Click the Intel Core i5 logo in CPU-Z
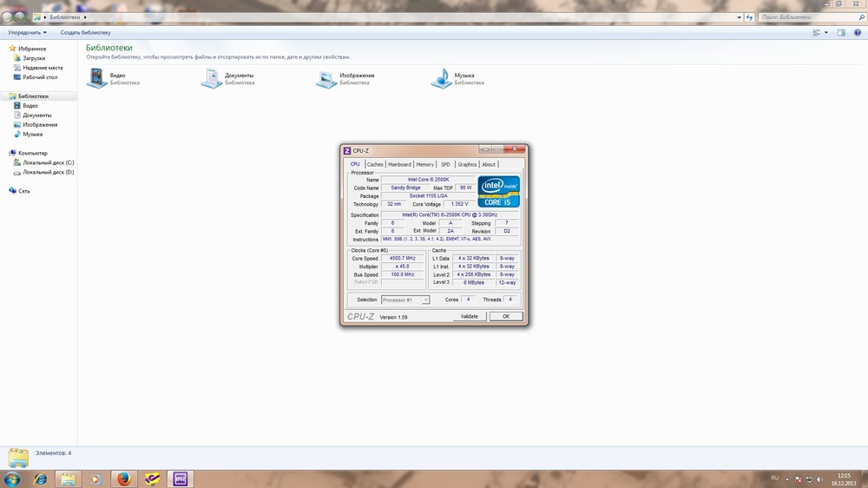Image resolution: width=868 pixels, height=488 pixels. coord(498,192)
